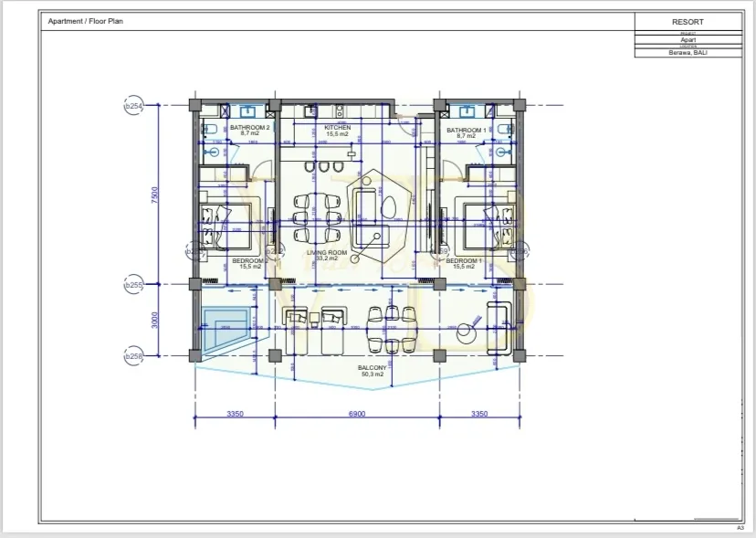Click the KITCHEN 15,5 m2 room label
This screenshot has width=756, height=538.
point(337,131)
